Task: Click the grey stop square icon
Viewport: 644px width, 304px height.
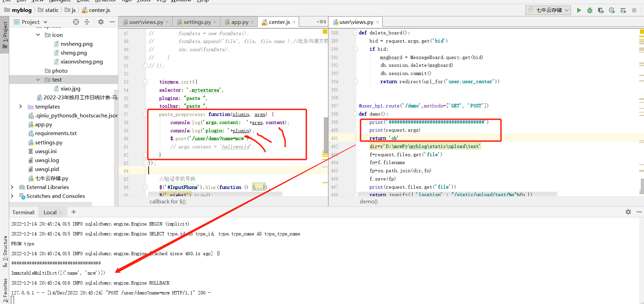Action: [x=634, y=10]
